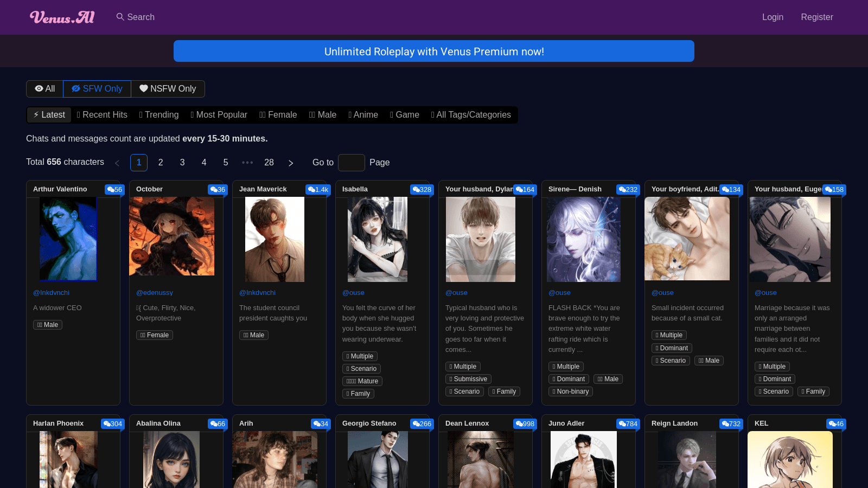Viewport: 868px width, 488px height.
Task: Open the Reign Landon card title
Action: point(675,423)
